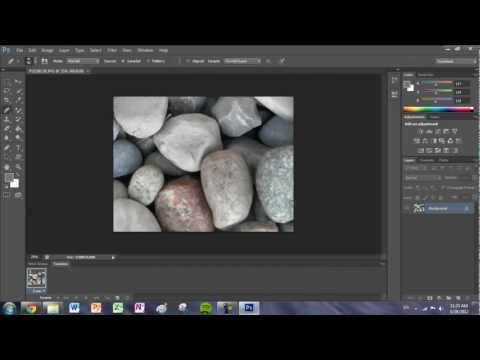
Task: Switch to the Paths tab
Action: [x=443, y=160]
